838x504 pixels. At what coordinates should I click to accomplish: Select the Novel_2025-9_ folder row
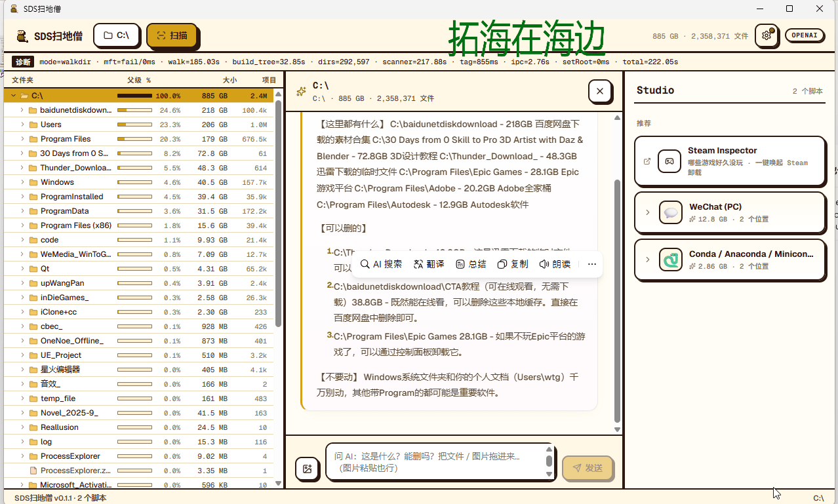tap(138, 413)
